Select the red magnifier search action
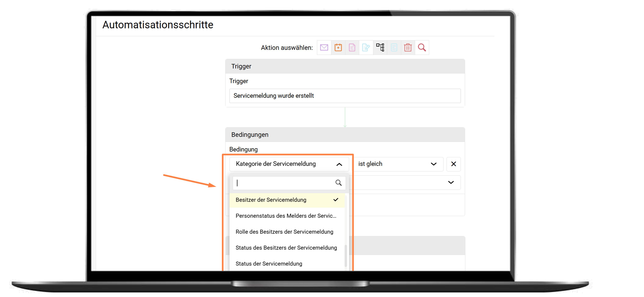The height and width of the screenshot is (297, 644). [422, 48]
